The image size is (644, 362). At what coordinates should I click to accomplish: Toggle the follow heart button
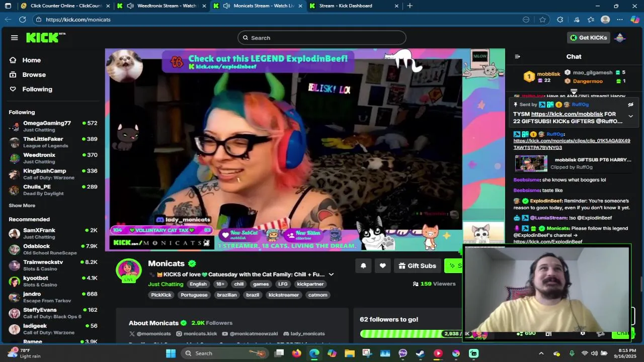[382, 266]
